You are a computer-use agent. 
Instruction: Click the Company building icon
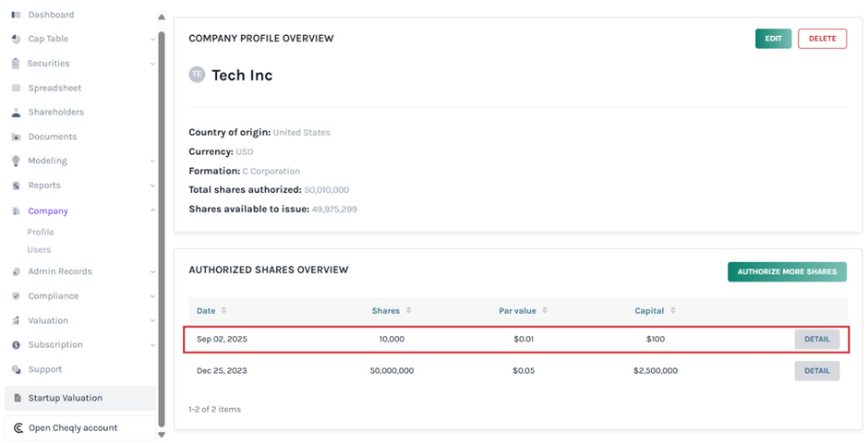point(16,211)
